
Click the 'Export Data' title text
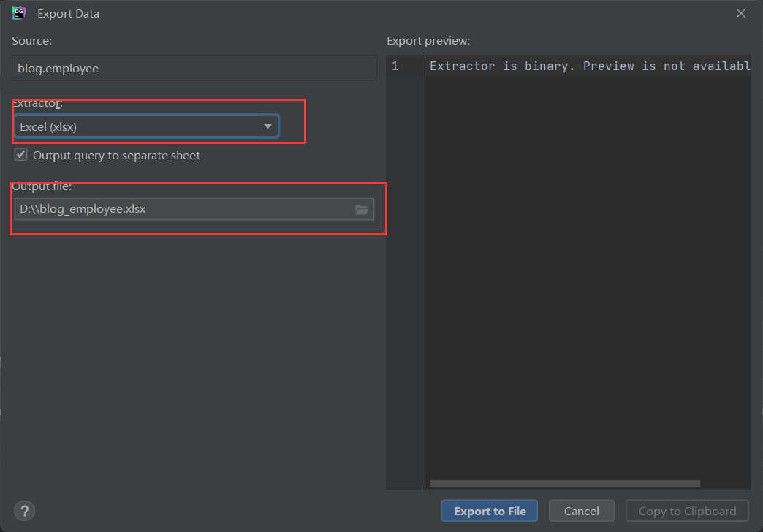(x=68, y=14)
